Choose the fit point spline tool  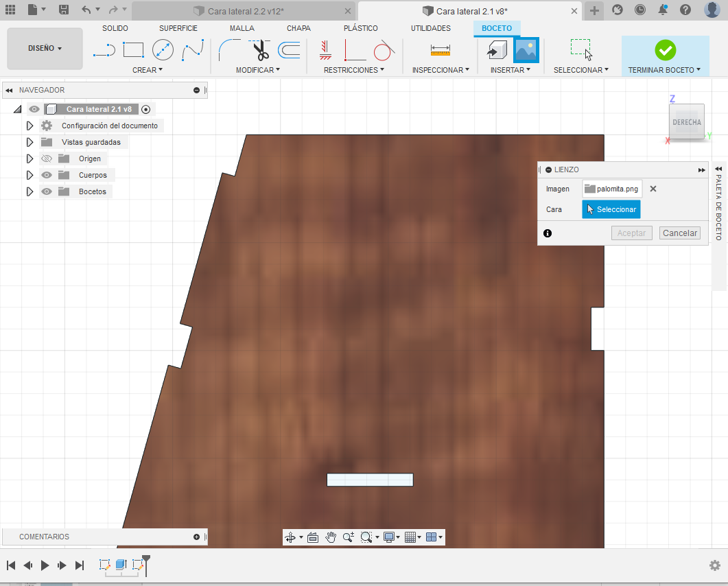tap(193, 50)
